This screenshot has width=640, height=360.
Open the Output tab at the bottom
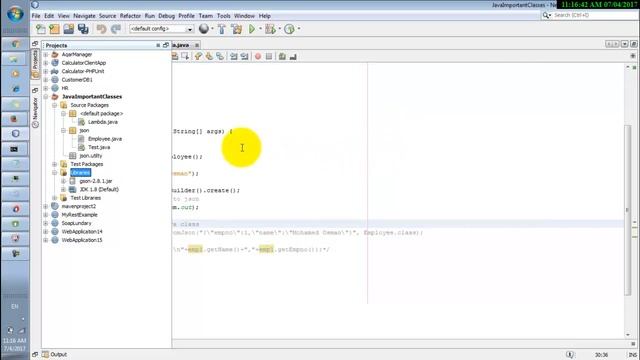pos(55,354)
